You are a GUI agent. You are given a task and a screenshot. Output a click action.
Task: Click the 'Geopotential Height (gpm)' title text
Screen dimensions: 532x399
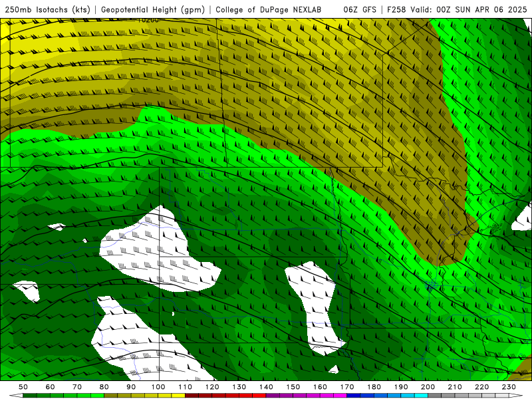pos(153,10)
